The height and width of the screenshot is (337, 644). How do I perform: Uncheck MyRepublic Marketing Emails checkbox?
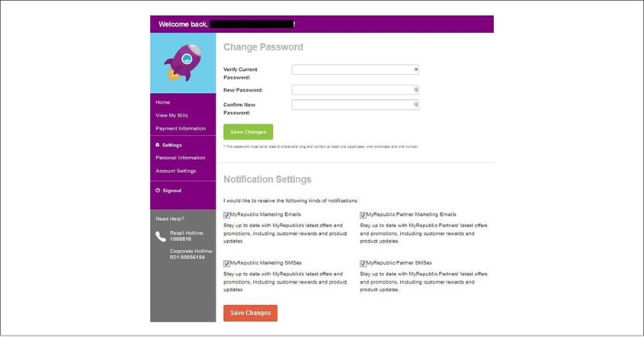click(x=226, y=215)
